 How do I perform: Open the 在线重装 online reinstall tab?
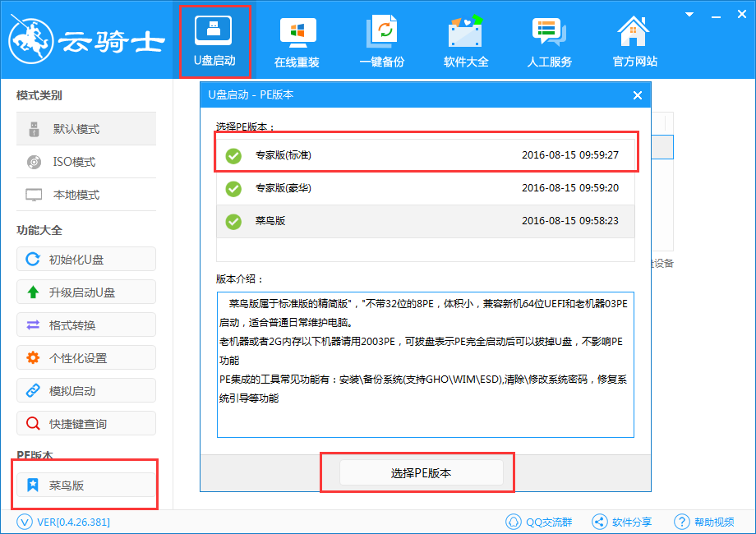(297, 41)
